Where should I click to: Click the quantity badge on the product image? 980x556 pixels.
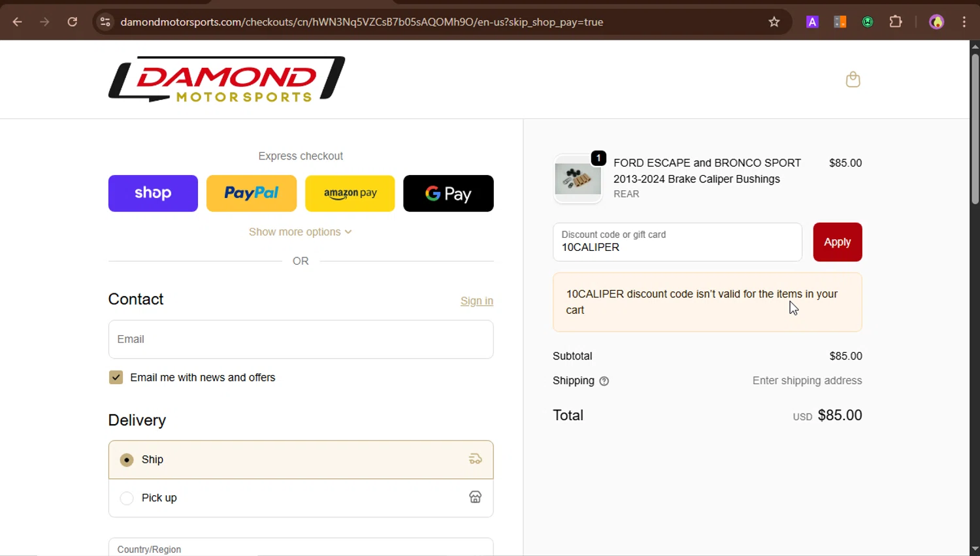(x=598, y=158)
